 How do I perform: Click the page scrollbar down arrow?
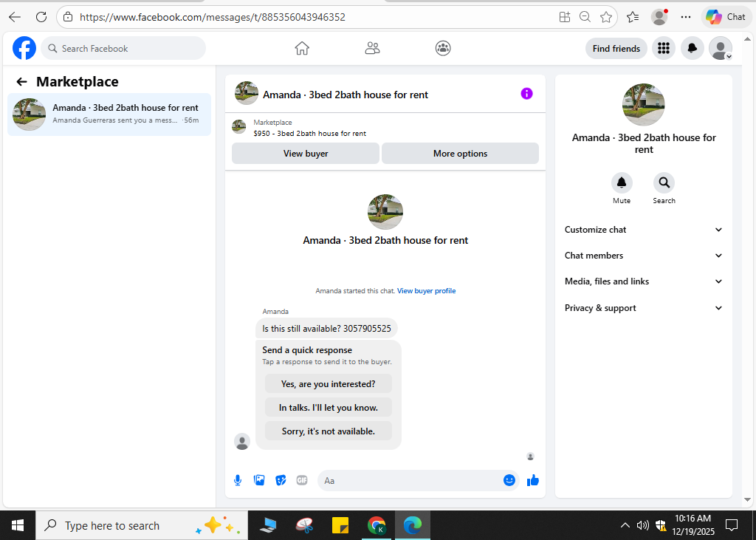[x=748, y=500]
